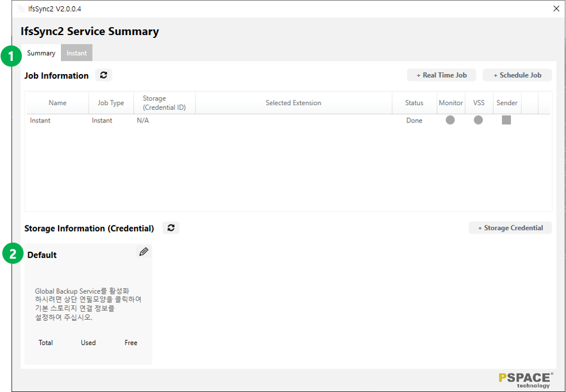Click the Sender status square for Instant job
This screenshot has height=392, width=566.
click(506, 120)
